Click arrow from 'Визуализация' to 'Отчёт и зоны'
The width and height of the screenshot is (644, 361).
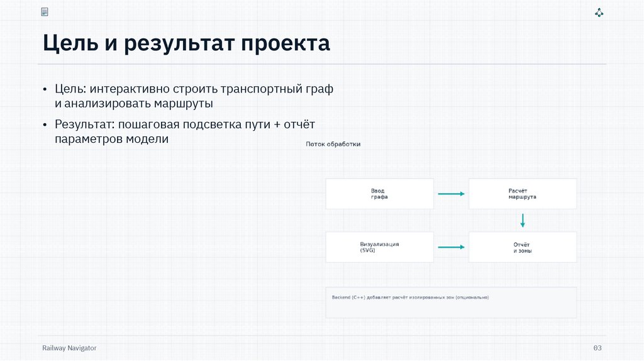(x=451, y=247)
